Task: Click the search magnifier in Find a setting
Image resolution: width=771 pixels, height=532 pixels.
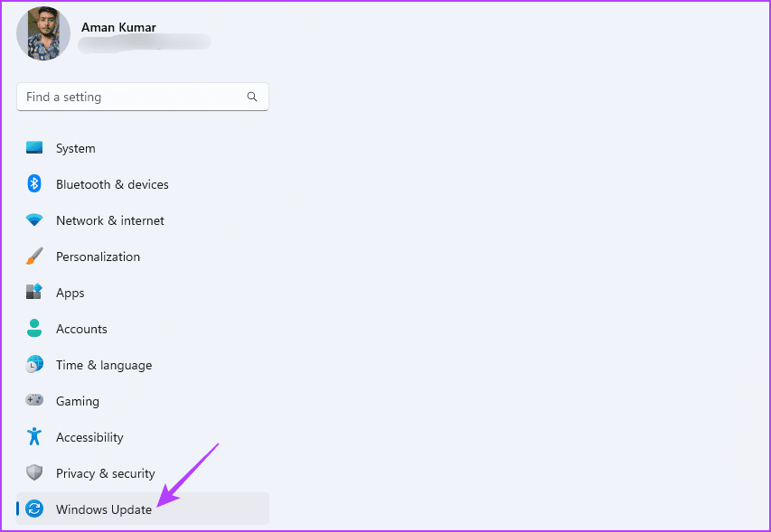Action: [x=252, y=97]
